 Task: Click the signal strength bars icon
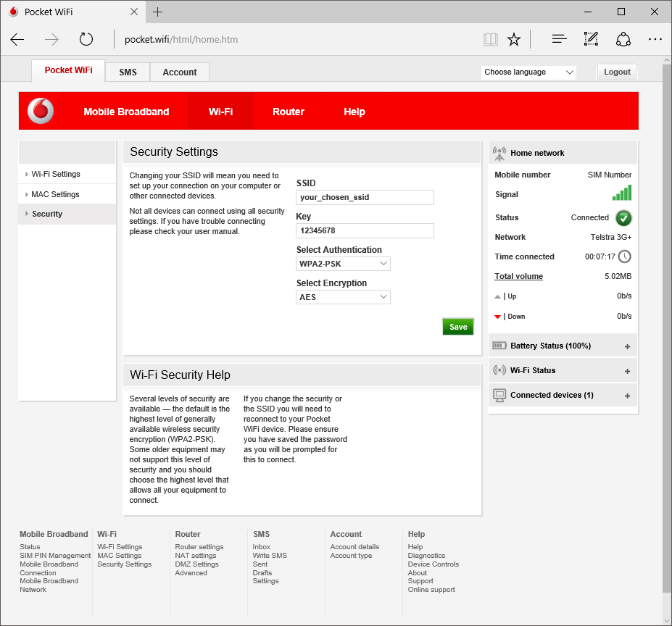pos(622,193)
